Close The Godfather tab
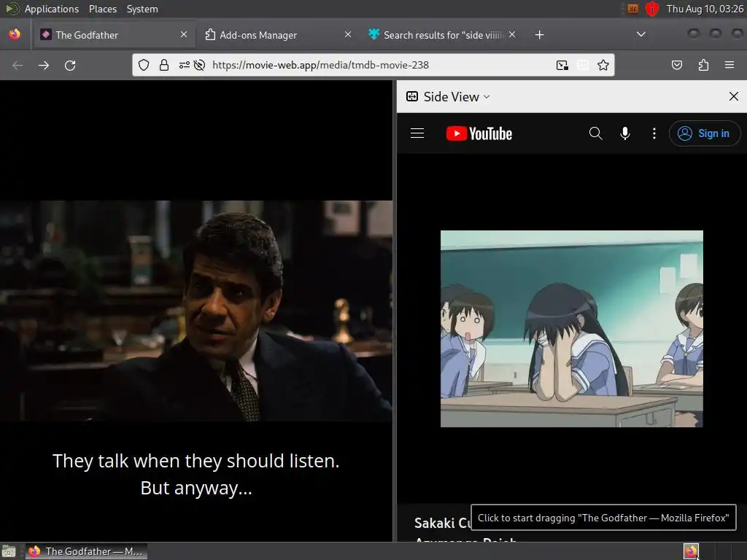This screenshot has height=560, width=747. (184, 34)
